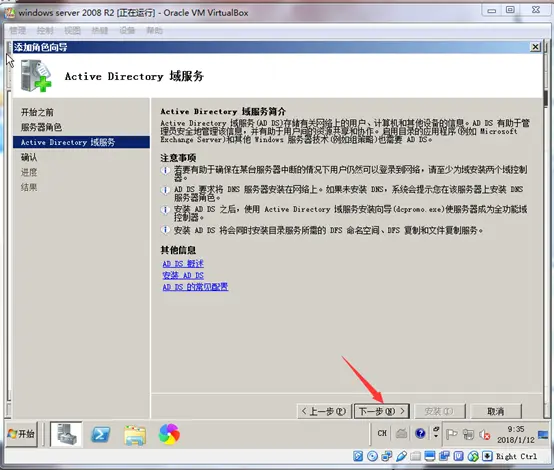Image resolution: width=554 pixels, height=470 pixels.
Task: Click VirtualBox USB devices indicator icon
Action: [401, 456]
